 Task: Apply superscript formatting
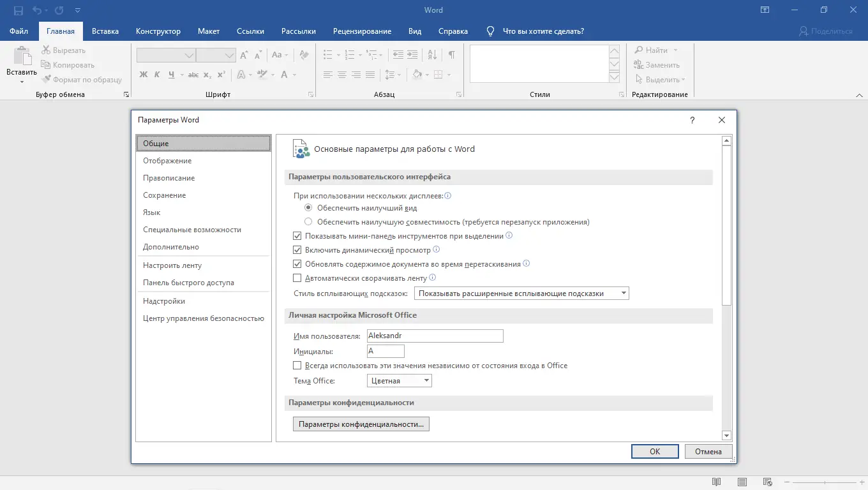tap(220, 75)
